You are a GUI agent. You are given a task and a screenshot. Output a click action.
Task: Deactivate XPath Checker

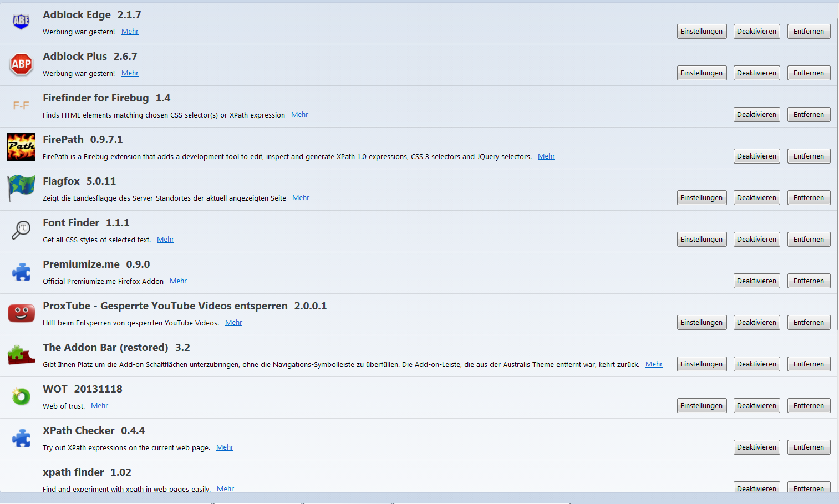coord(756,447)
